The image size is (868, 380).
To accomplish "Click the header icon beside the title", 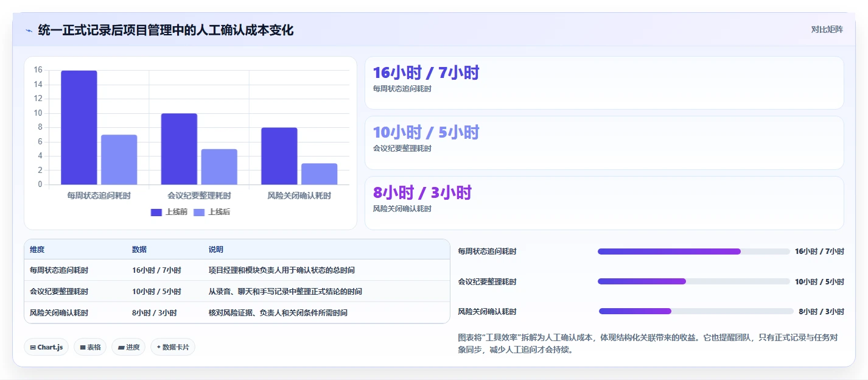I will point(29,30).
